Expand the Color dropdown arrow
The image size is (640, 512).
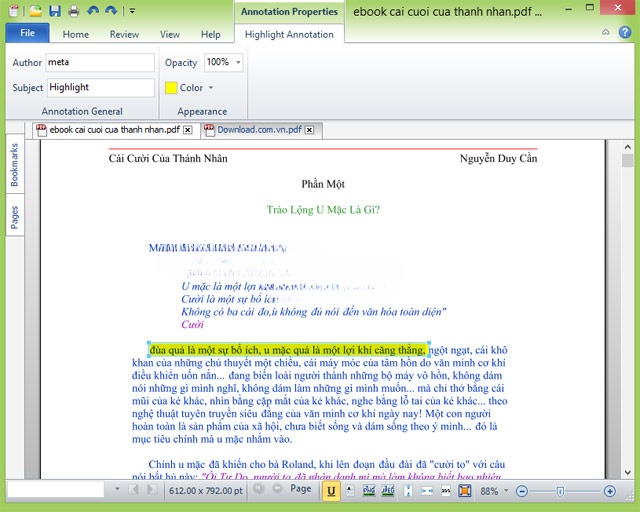tap(211, 88)
